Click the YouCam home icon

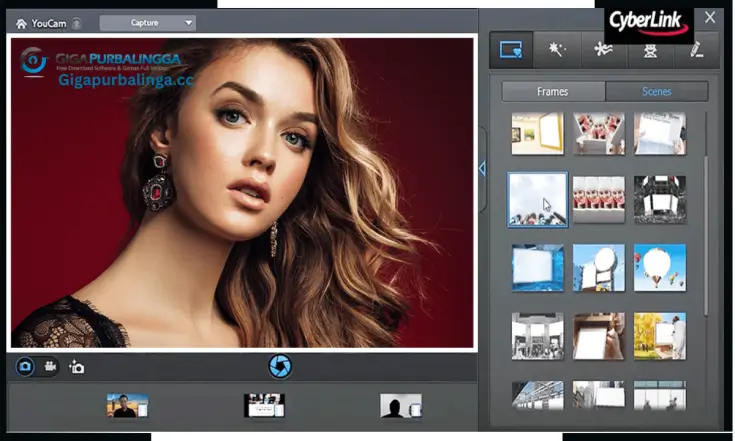(21, 23)
